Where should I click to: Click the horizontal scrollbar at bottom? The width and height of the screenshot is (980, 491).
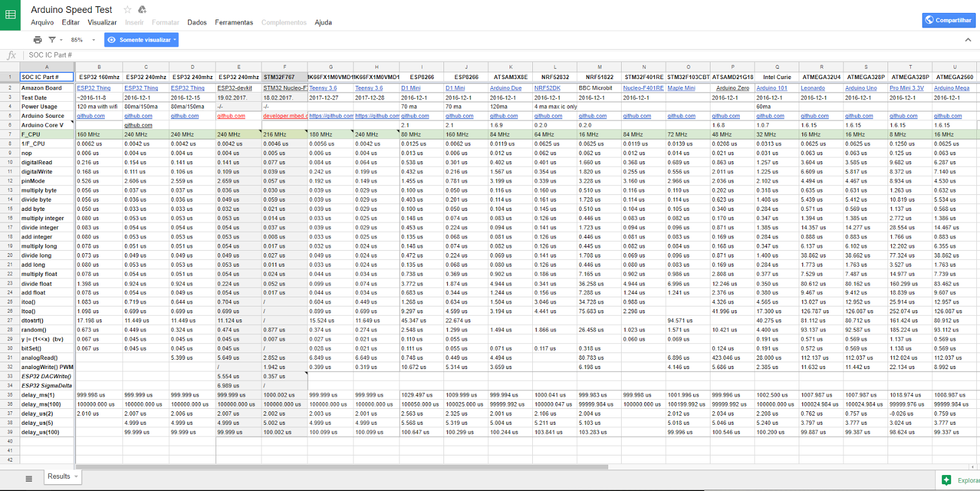click(343, 467)
